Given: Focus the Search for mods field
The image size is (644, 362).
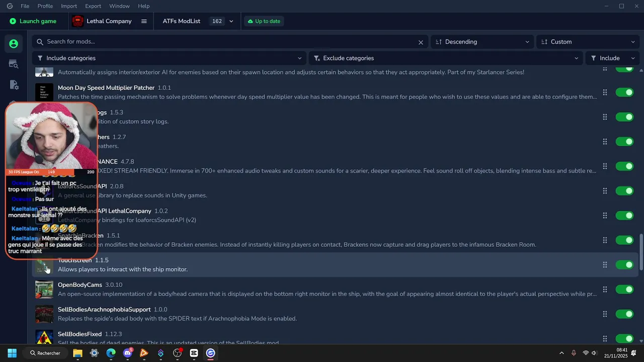Looking at the screenshot, I should [230, 42].
